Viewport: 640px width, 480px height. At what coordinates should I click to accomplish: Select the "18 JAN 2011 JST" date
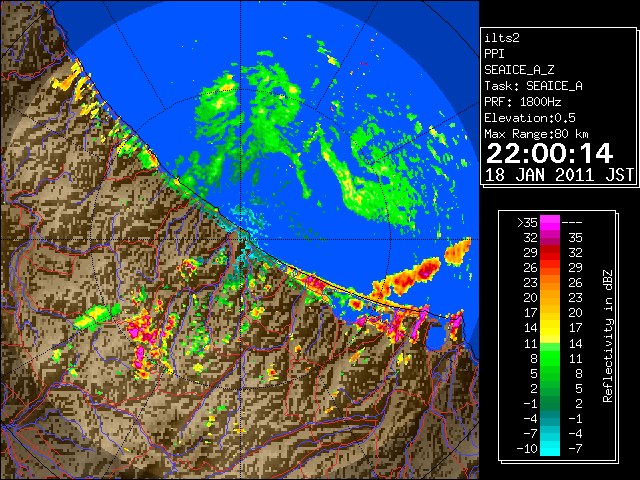point(559,175)
